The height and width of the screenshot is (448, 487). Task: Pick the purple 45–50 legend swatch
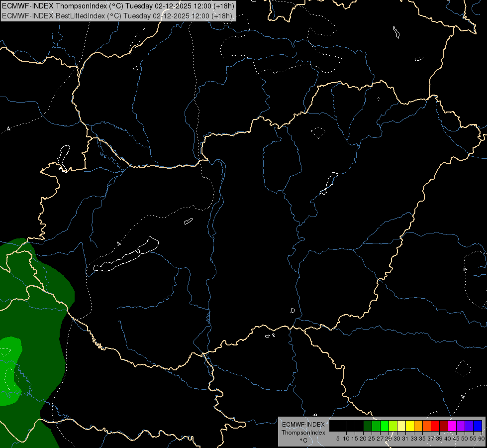click(x=461, y=426)
